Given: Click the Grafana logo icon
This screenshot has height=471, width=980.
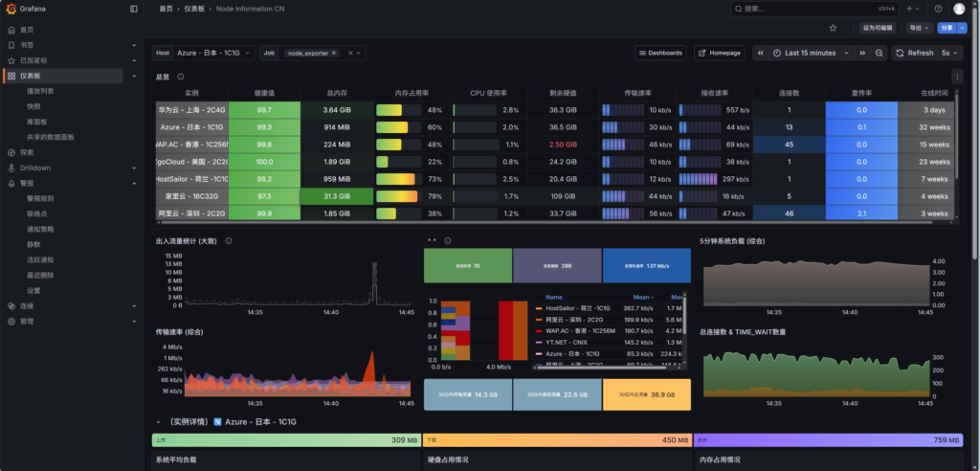Looking at the screenshot, I should [11, 9].
